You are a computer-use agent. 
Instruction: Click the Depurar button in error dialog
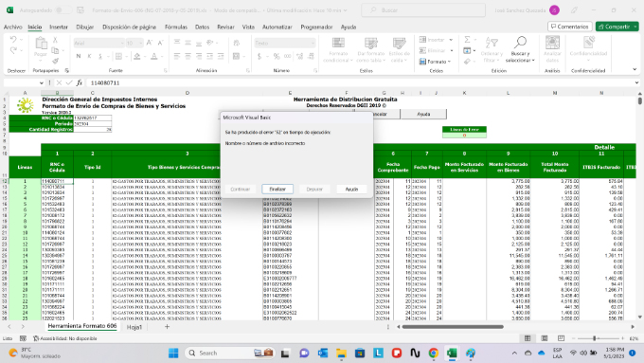tap(314, 190)
